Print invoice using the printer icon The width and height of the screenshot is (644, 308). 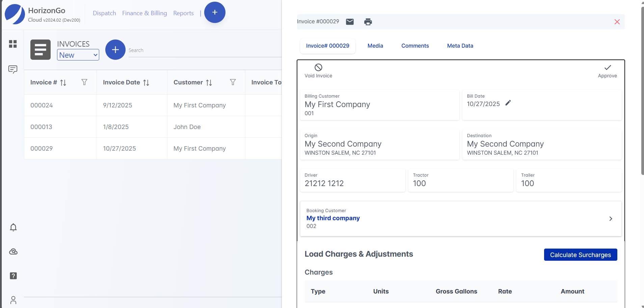[368, 22]
